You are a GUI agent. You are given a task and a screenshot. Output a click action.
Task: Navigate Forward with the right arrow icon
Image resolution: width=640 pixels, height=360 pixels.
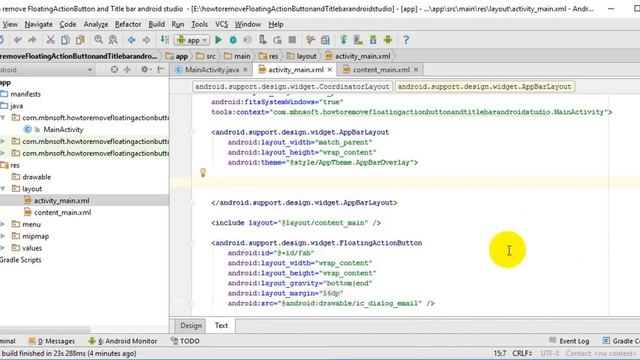click(x=146, y=40)
